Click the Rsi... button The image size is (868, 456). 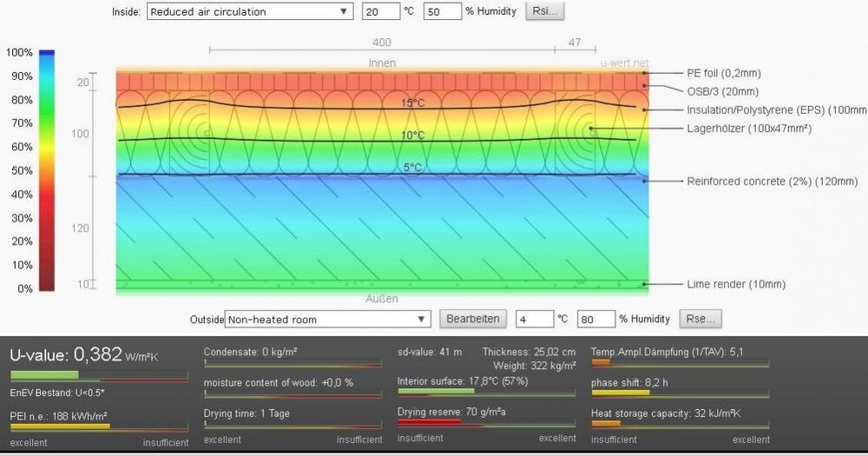click(545, 12)
